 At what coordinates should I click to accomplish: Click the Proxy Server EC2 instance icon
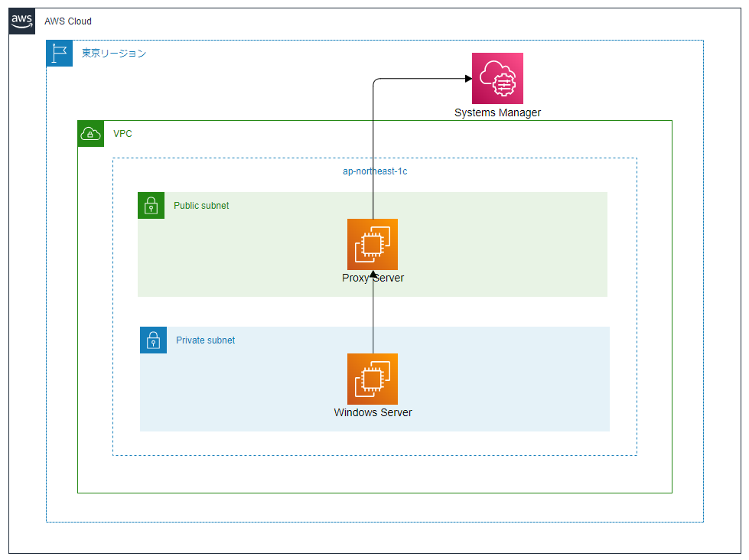(373, 244)
